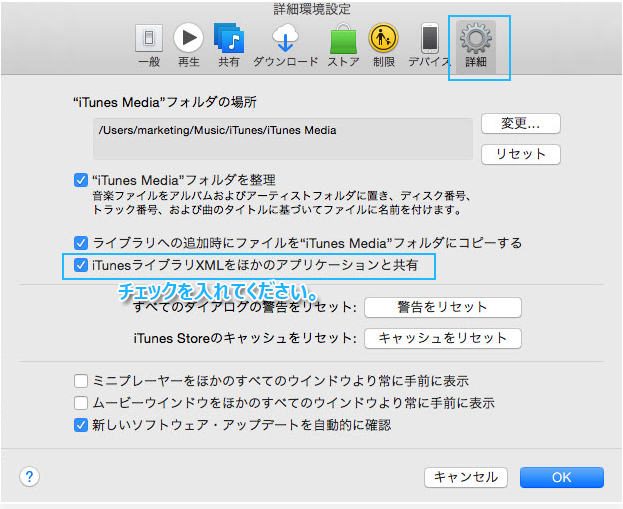The image size is (623, 509).
Task: Click the "iTunes Media"フォルダの場所 heading text
Action: tap(165, 102)
